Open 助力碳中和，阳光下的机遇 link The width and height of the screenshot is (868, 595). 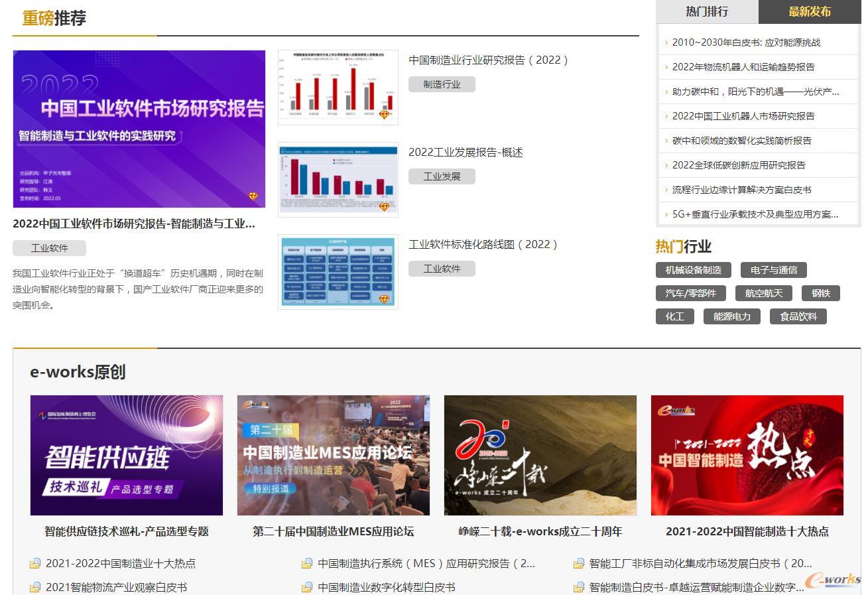pyautogui.click(x=755, y=92)
